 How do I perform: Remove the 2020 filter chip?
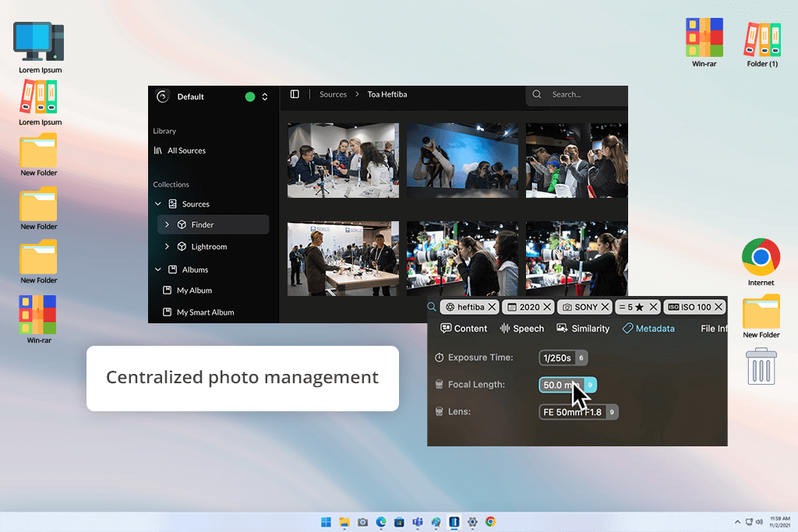547,307
